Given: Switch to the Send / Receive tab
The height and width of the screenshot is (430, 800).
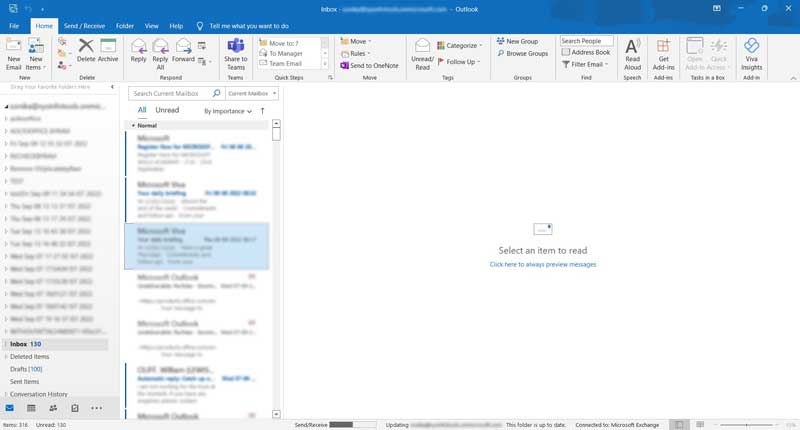Looking at the screenshot, I should tap(84, 26).
